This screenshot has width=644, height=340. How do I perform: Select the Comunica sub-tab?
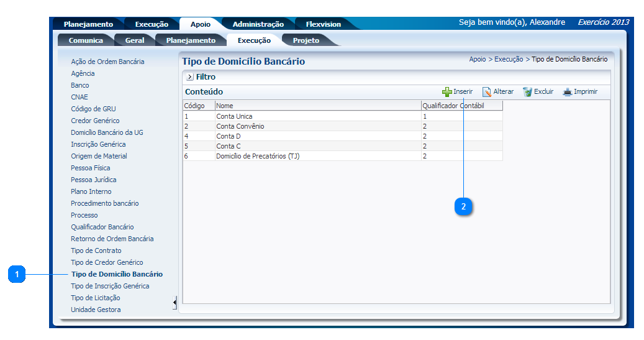(86, 40)
